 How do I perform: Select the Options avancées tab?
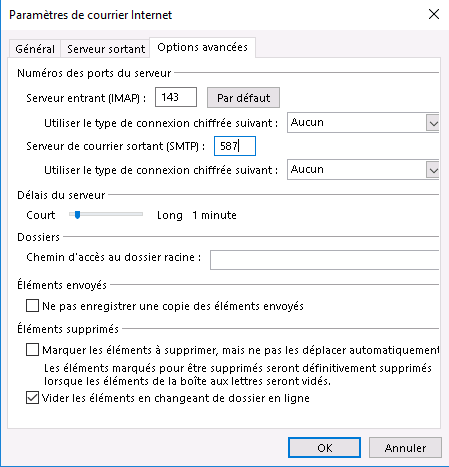(202, 47)
